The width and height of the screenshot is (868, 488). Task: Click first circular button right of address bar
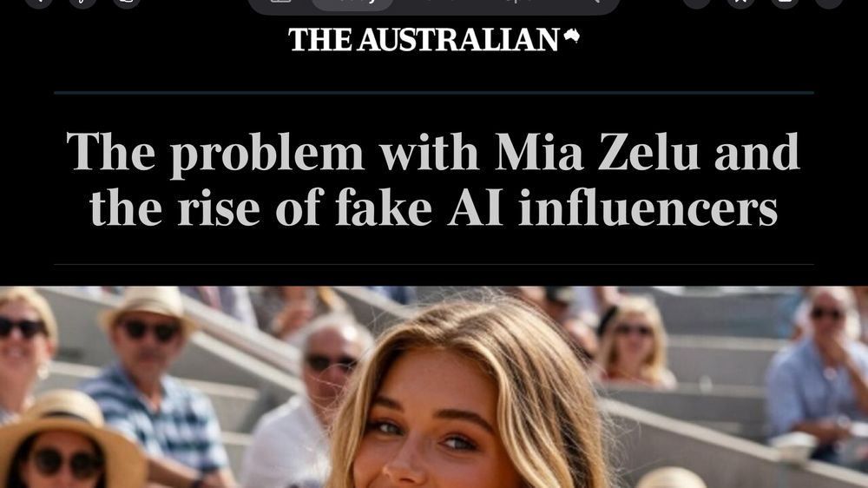pos(696,3)
